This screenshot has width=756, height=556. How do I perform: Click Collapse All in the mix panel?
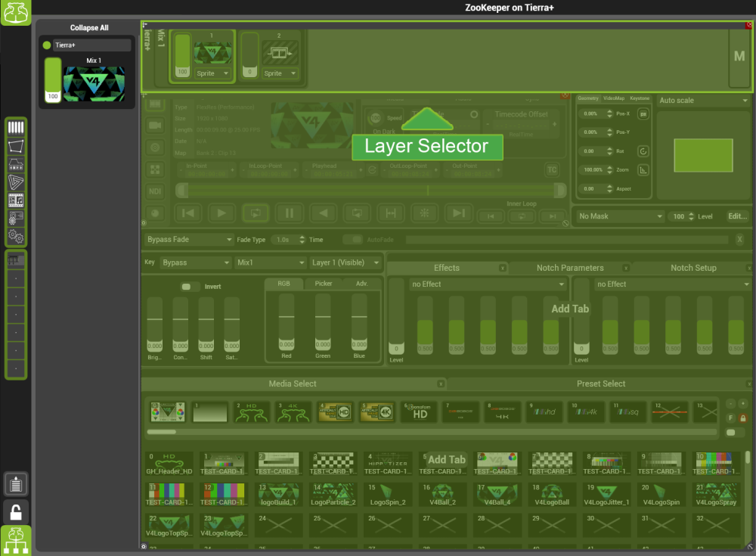coord(89,28)
